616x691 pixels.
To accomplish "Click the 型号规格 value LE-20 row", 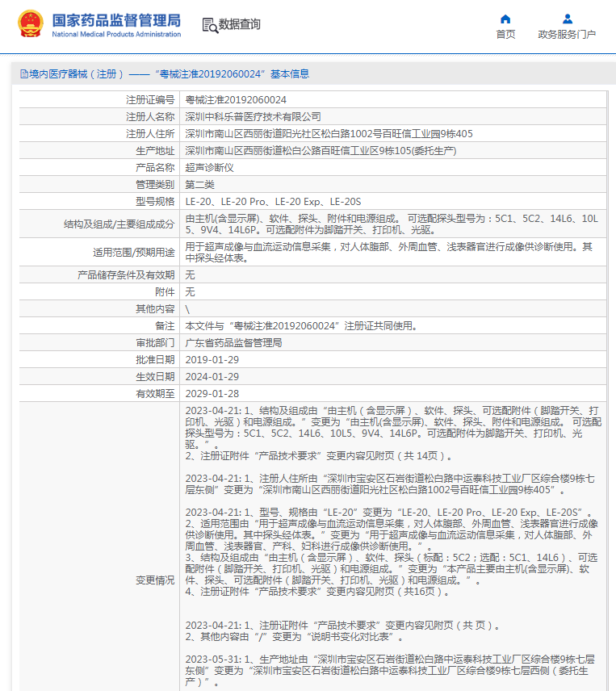I will [273, 201].
